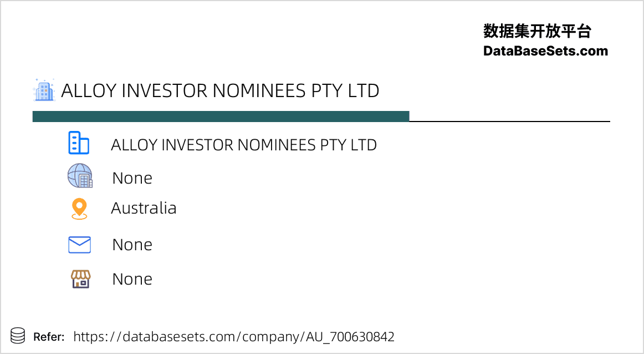Click the DataBaseSets.com logo text
Screen dimensions: 644x354
click(x=545, y=51)
